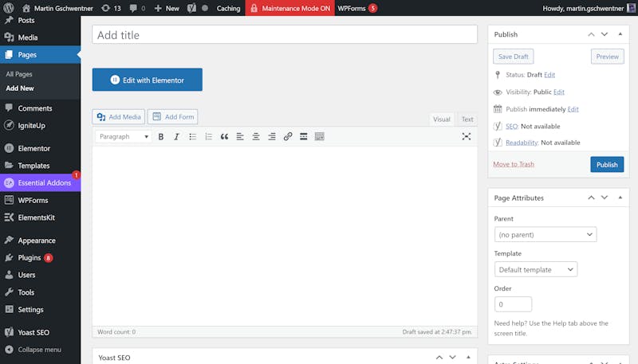Click Add New submenu item
The width and height of the screenshot is (638, 364).
tap(20, 88)
